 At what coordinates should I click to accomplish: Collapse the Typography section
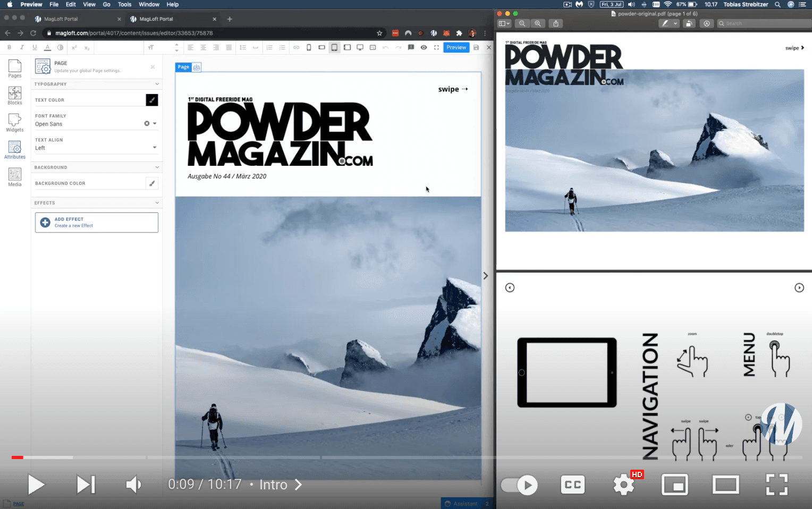157,84
